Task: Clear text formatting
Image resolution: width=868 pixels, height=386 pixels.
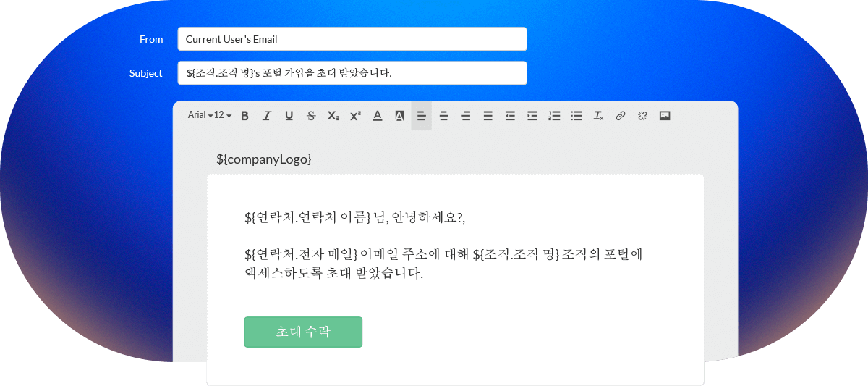Action: pos(598,116)
